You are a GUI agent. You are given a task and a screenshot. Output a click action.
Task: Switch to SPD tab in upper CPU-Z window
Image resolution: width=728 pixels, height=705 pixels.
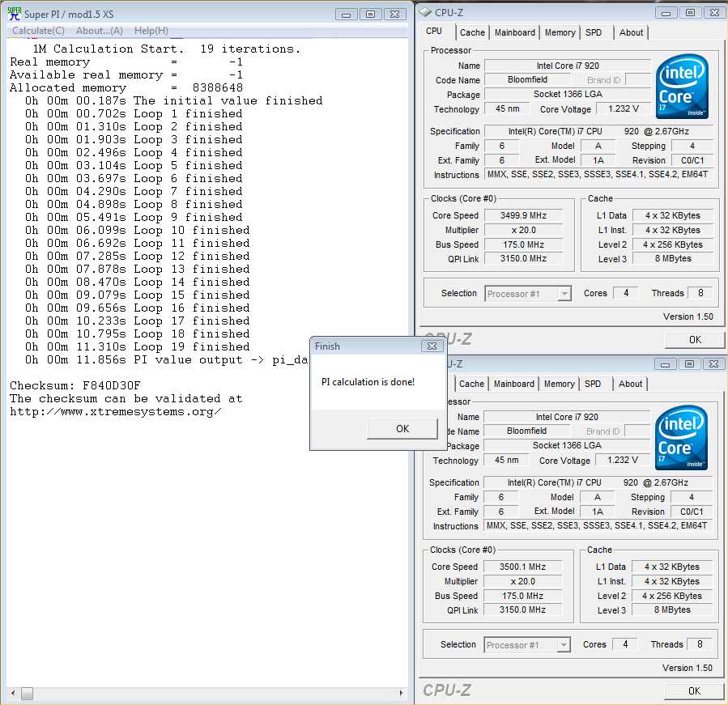pos(594,32)
